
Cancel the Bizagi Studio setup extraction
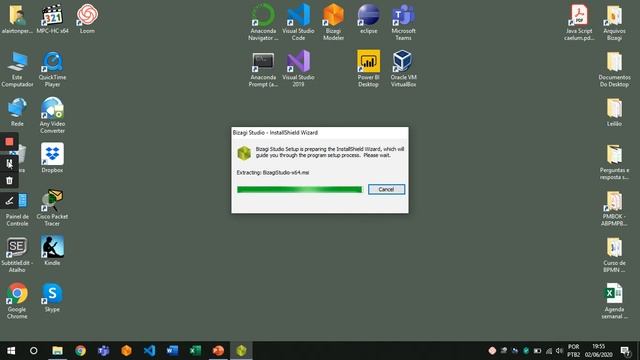[x=386, y=189]
